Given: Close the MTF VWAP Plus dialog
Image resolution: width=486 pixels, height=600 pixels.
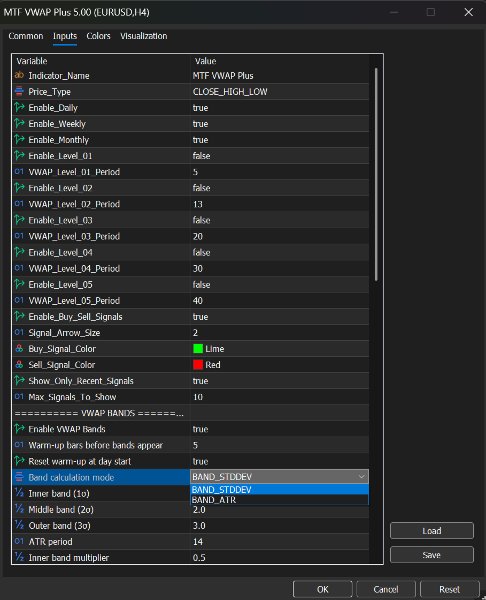Looking at the screenshot, I should 468,12.
